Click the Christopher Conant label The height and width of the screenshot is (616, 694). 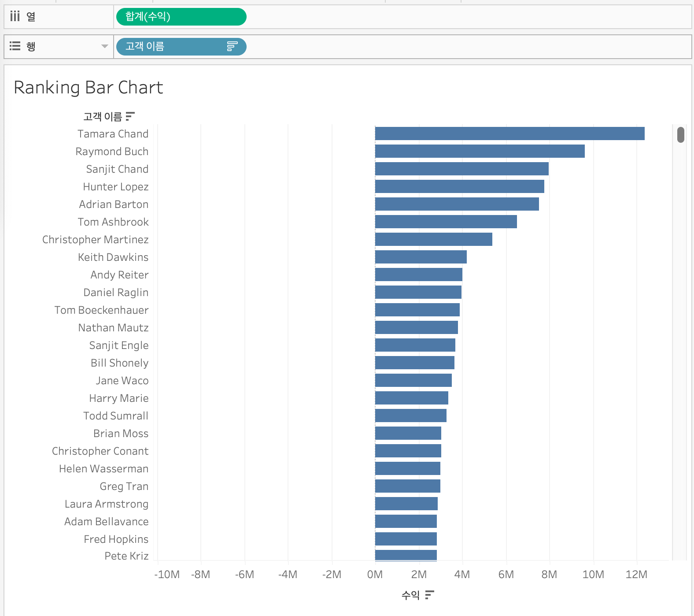[x=100, y=451]
